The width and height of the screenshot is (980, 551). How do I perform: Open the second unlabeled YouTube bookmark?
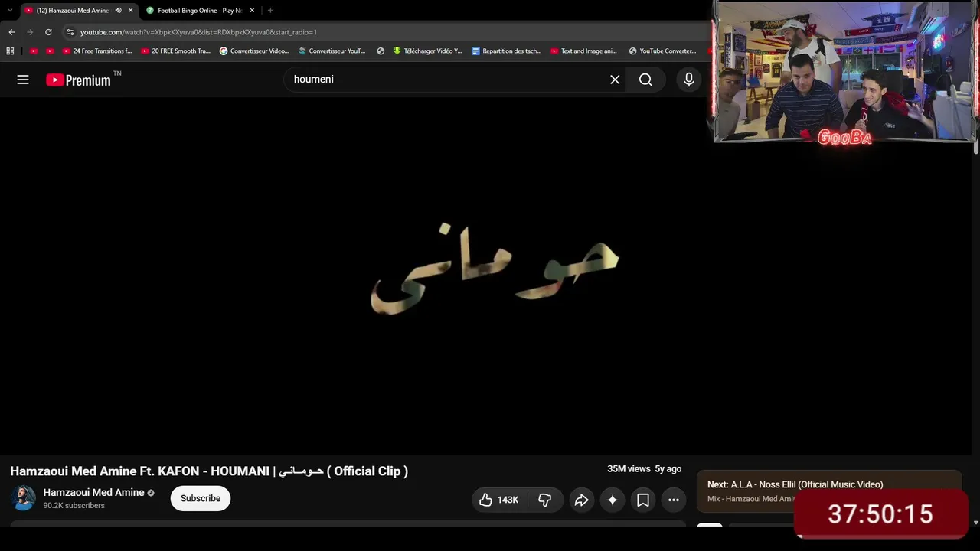point(51,51)
